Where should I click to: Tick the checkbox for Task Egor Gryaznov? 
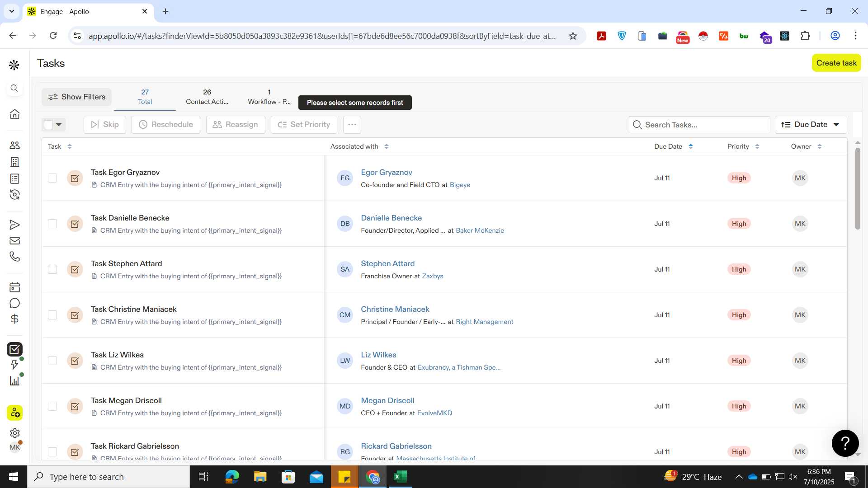point(52,178)
